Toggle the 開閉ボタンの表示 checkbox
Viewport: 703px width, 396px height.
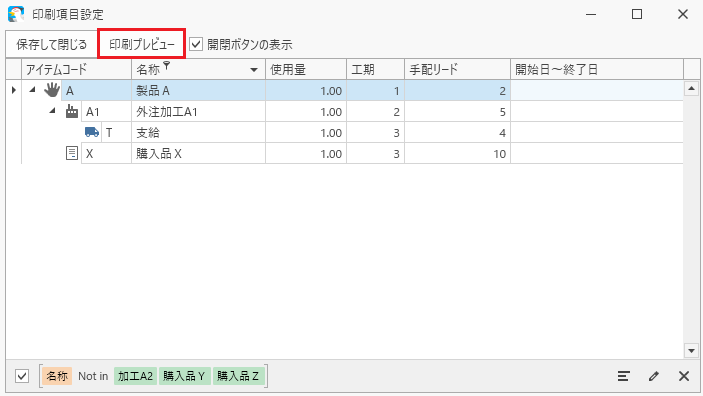pyautogui.click(x=196, y=44)
